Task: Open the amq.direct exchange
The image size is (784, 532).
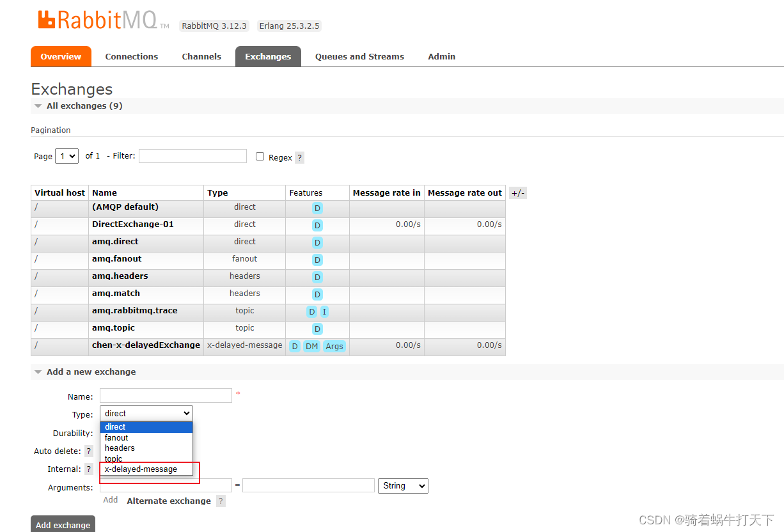Action: click(115, 242)
